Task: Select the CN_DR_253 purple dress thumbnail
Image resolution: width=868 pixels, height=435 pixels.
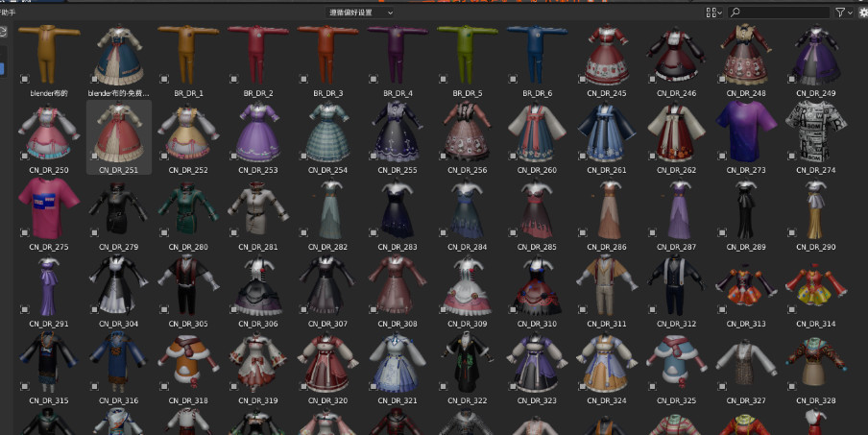Action: coord(258,132)
